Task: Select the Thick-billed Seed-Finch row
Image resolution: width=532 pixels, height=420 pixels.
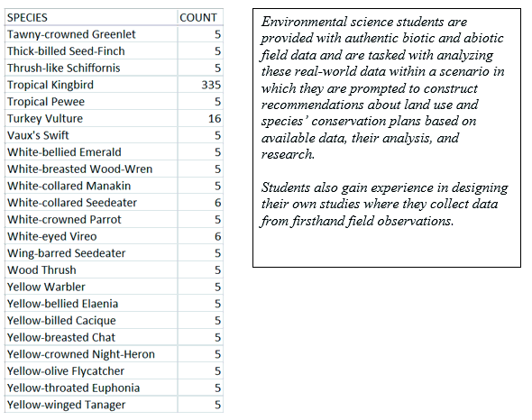Action: click(x=114, y=50)
